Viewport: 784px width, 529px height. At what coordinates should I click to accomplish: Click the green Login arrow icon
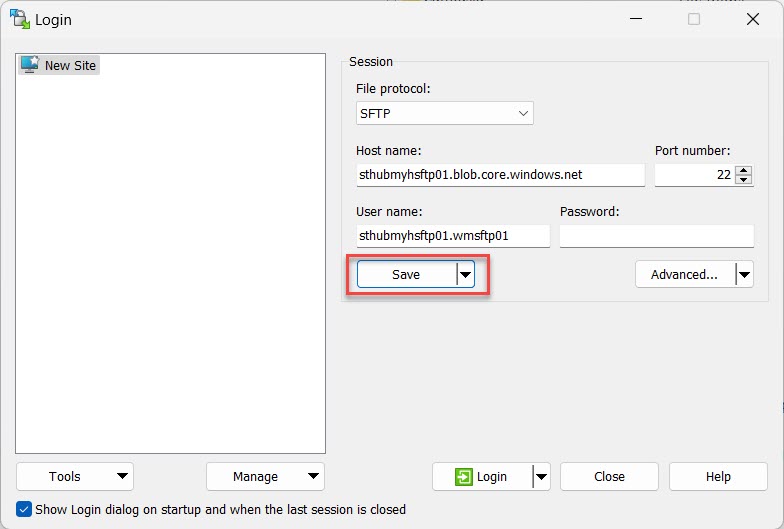(463, 477)
